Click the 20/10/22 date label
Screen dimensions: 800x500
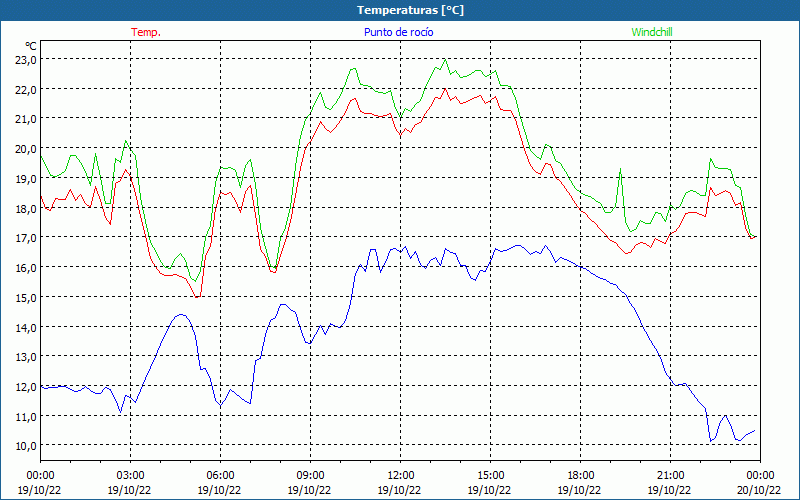[x=759, y=490]
